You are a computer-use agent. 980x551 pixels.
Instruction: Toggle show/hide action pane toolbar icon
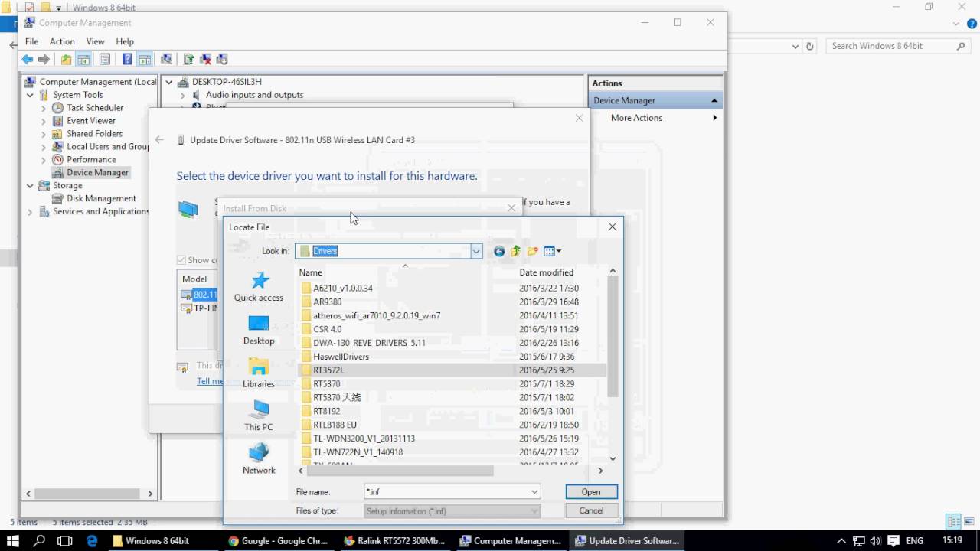(x=144, y=59)
